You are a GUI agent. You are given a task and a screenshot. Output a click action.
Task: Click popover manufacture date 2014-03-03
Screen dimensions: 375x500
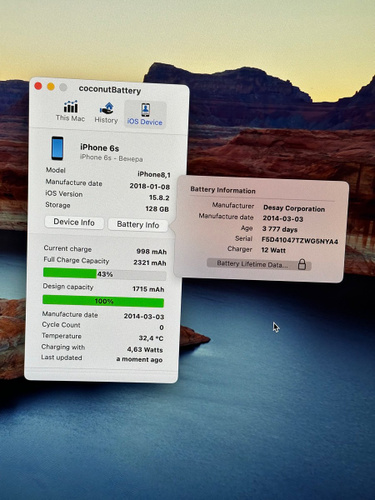(283, 219)
